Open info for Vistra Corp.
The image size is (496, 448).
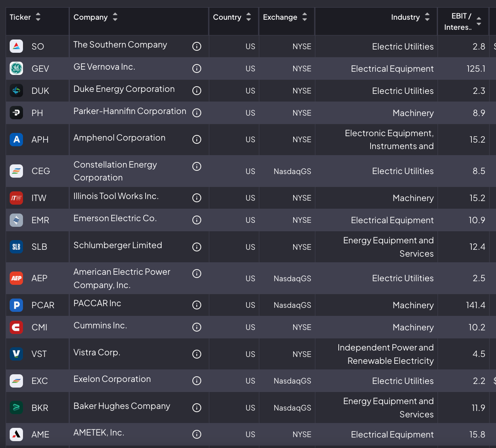pos(197,354)
